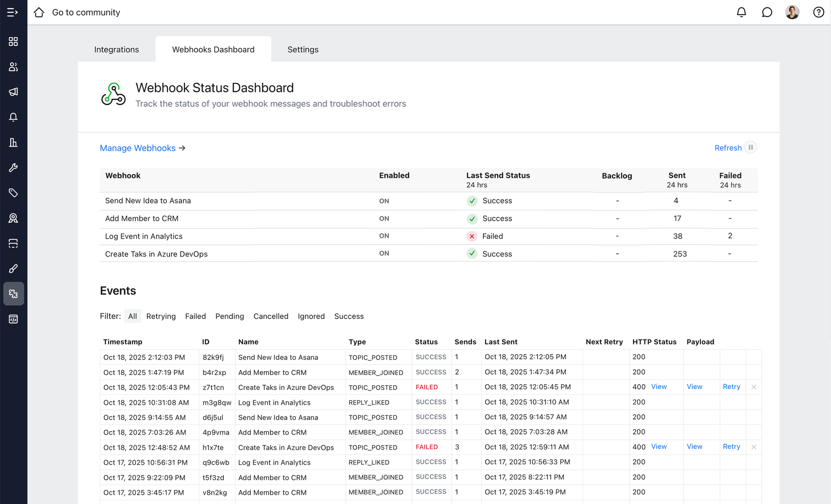Toggle the ON switch for Send New Idea to Asana
This screenshot has width=831, height=504.
384,201
